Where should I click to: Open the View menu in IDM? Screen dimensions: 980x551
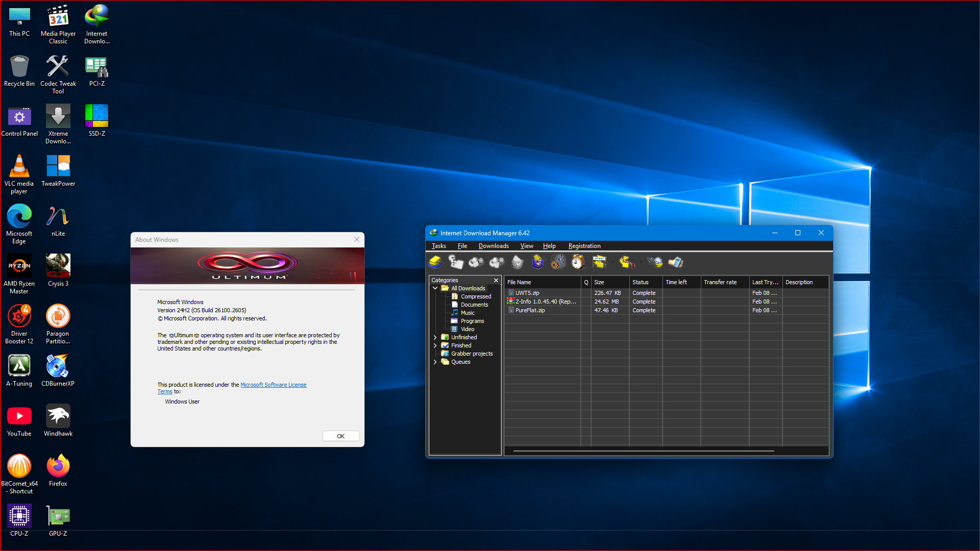point(527,246)
